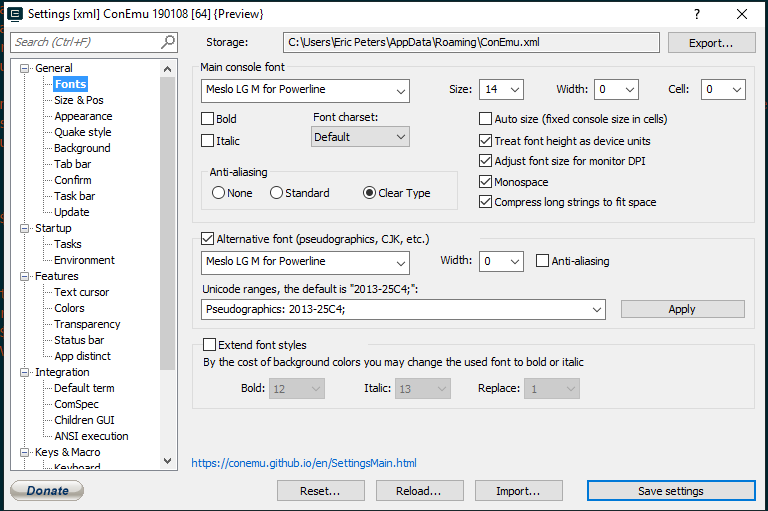
Task: Collapse the General tree node
Action: (24, 69)
